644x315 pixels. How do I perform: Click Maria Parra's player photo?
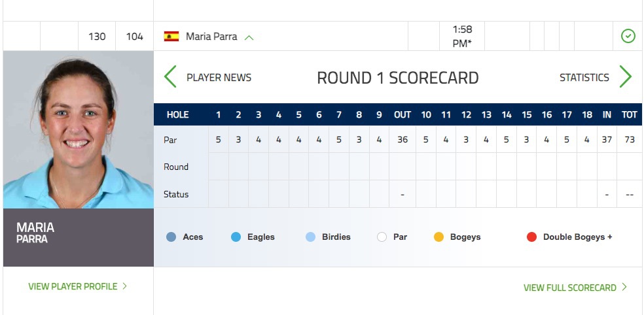click(x=79, y=129)
